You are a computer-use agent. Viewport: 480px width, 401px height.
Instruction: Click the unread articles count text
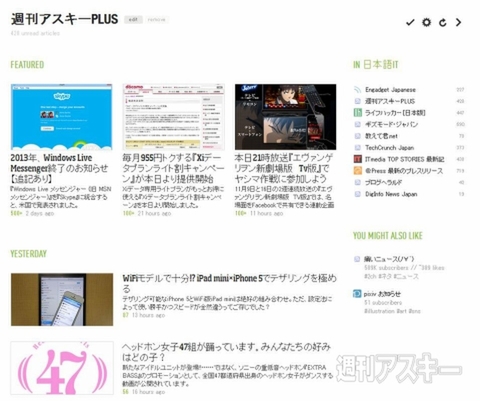pyautogui.click(x=35, y=33)
